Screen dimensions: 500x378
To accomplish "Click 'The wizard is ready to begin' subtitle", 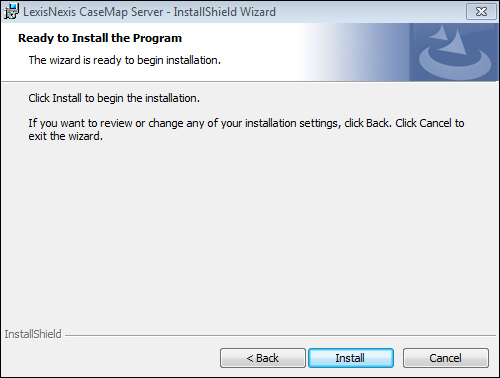I will coord(125,60).
